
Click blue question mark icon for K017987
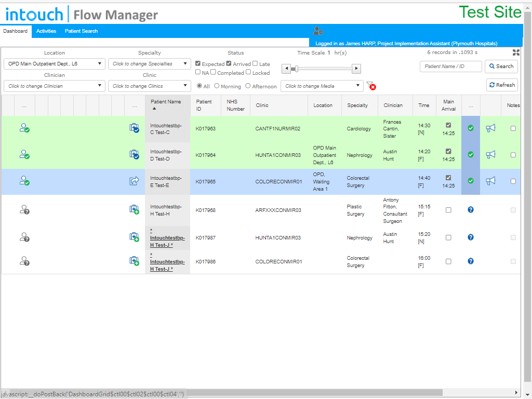click(x=471, y=237)
